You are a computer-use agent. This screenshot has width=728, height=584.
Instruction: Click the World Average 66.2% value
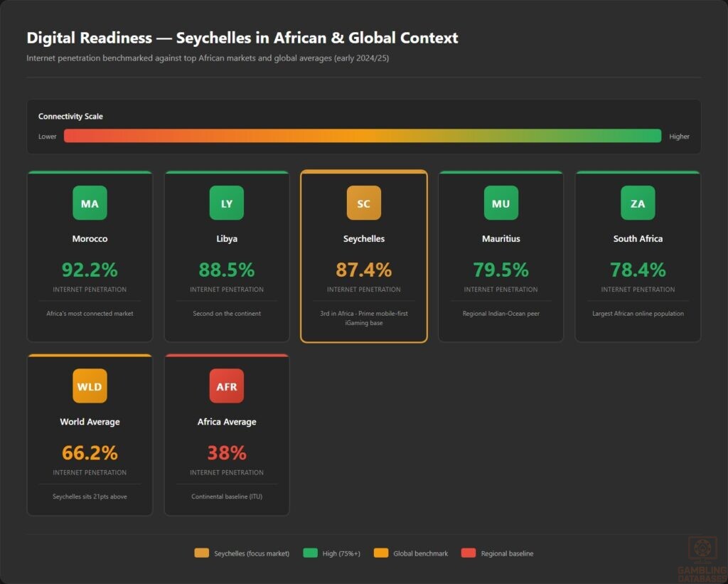click(x=90, y=453)
